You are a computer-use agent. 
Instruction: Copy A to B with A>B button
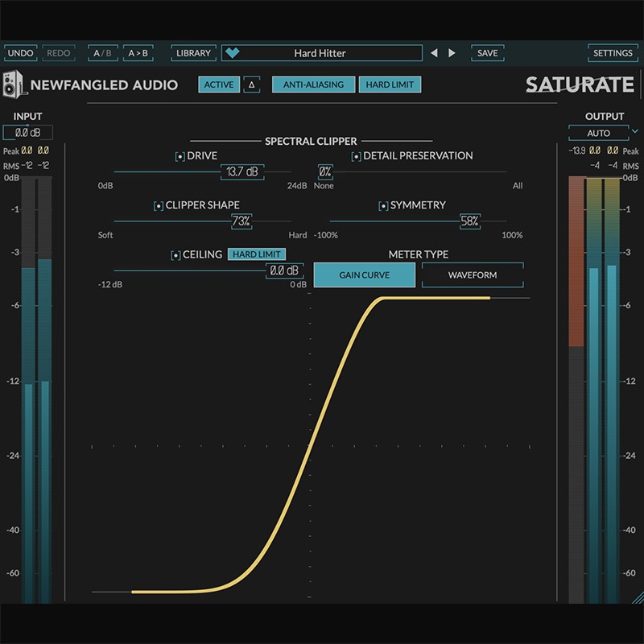138,53
